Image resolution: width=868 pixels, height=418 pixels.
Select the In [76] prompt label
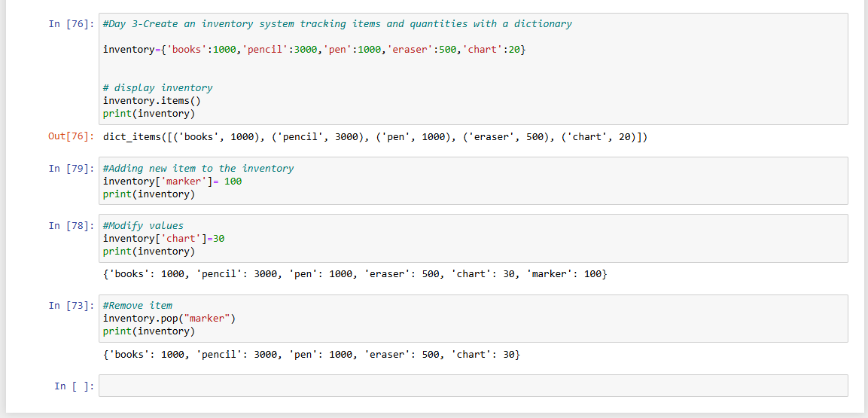[72, 25]
